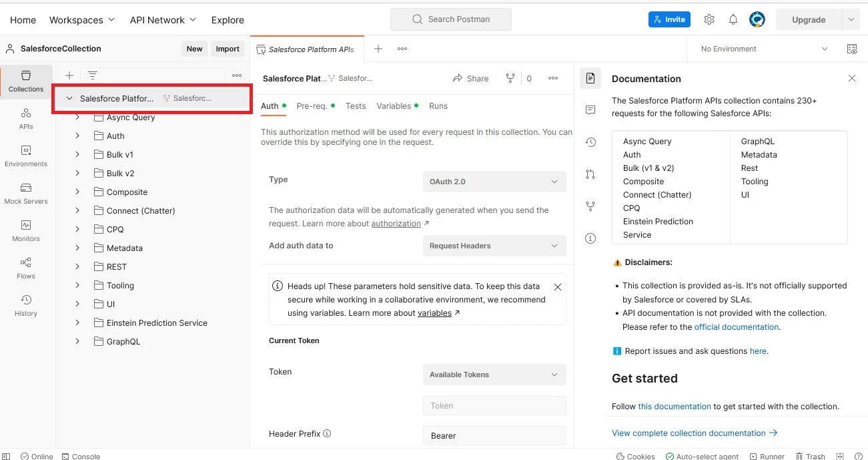Go to Home
This screenshot has width=868, height=460.
23,20
